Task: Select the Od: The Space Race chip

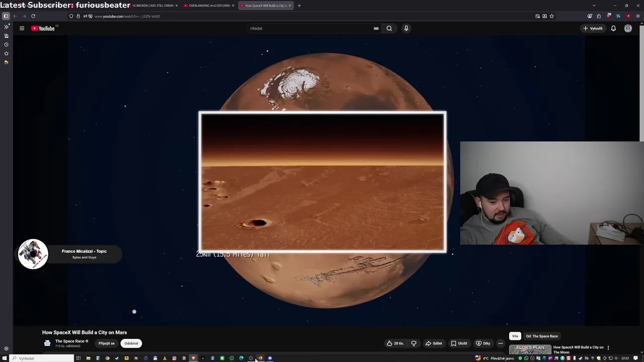Action: 541,336
